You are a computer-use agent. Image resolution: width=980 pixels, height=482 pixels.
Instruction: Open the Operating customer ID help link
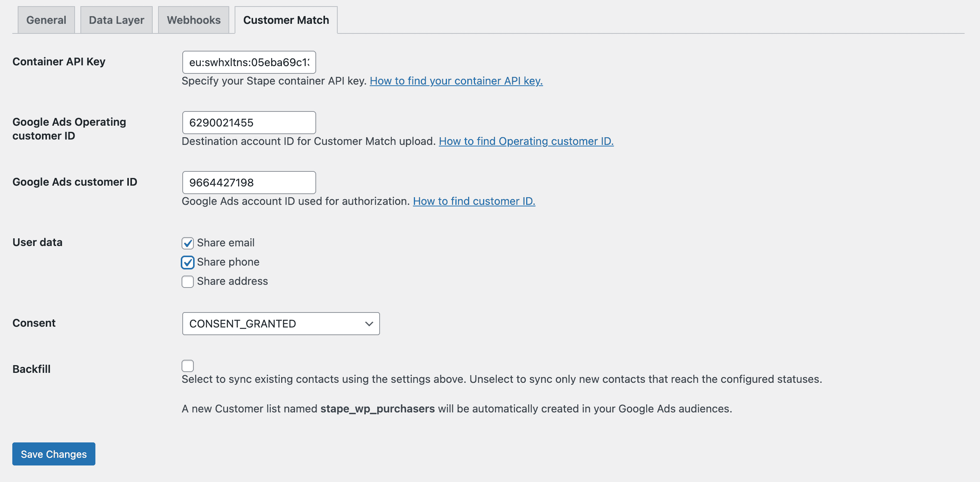point(526,141)
